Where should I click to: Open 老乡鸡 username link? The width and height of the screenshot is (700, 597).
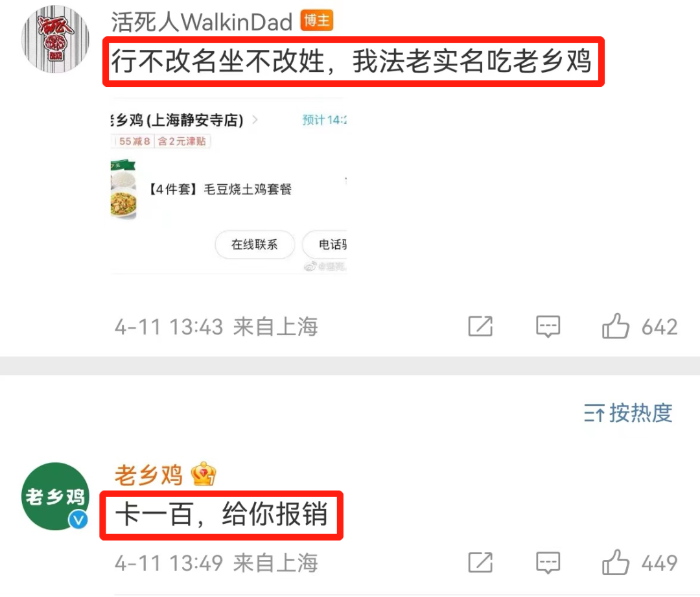click(148, 474)
